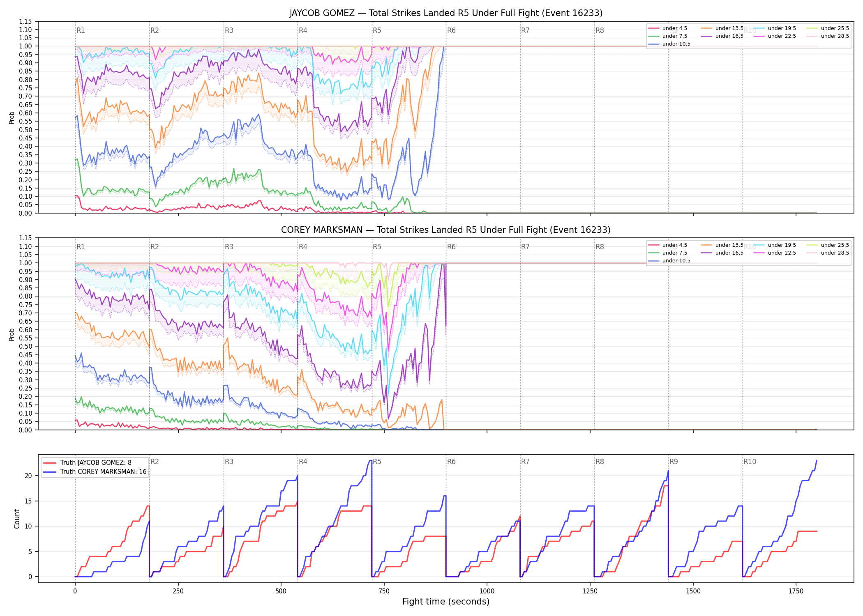The height and width of the screenshot is (616, 863).
Task: Click x-axis tick label 1000
Action: coord(487,591)
